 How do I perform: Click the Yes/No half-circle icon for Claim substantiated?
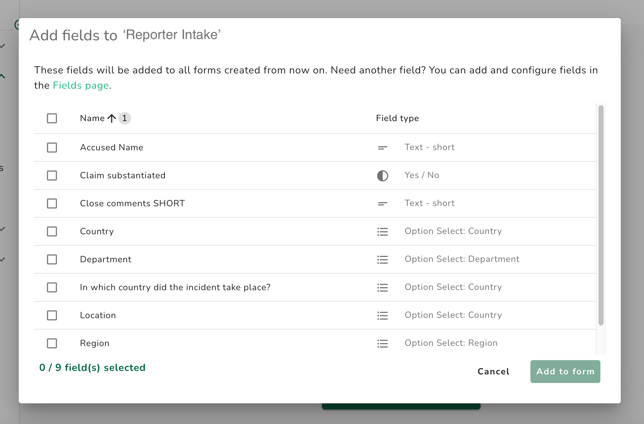pyautogui.click(x=382, y=176)
